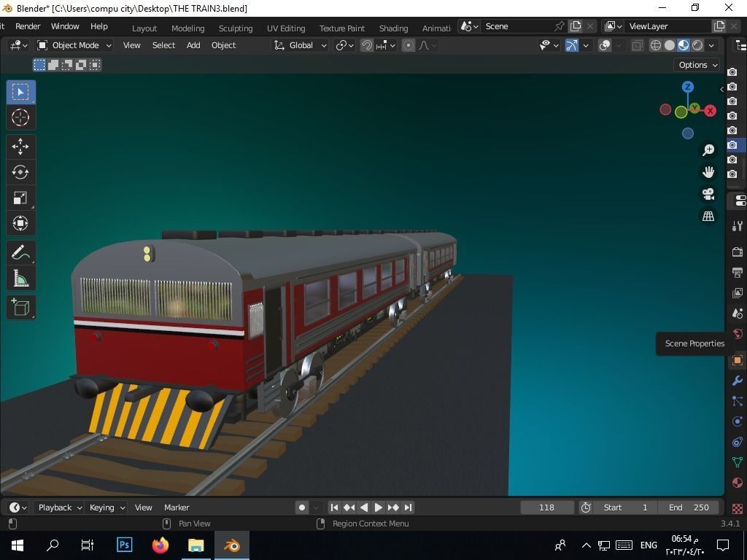The image size is (747, 560).
Task: Choose extend selection mode icon
Action: (x=53, y=65)
